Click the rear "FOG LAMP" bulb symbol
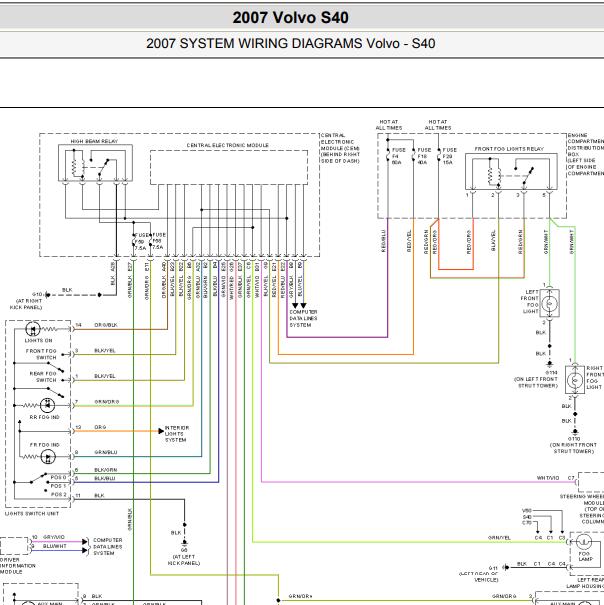 (584, 542)
